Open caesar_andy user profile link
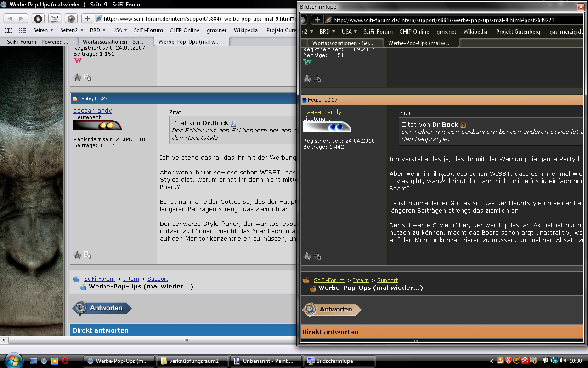The image size is (588, 368). coord(92,111)
